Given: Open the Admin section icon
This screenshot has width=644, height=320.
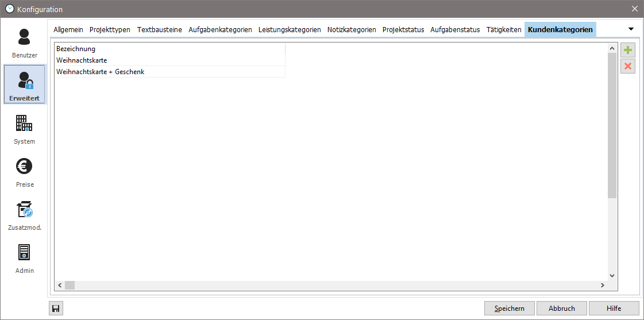Looking at the screenshot, I should (24, 253).
